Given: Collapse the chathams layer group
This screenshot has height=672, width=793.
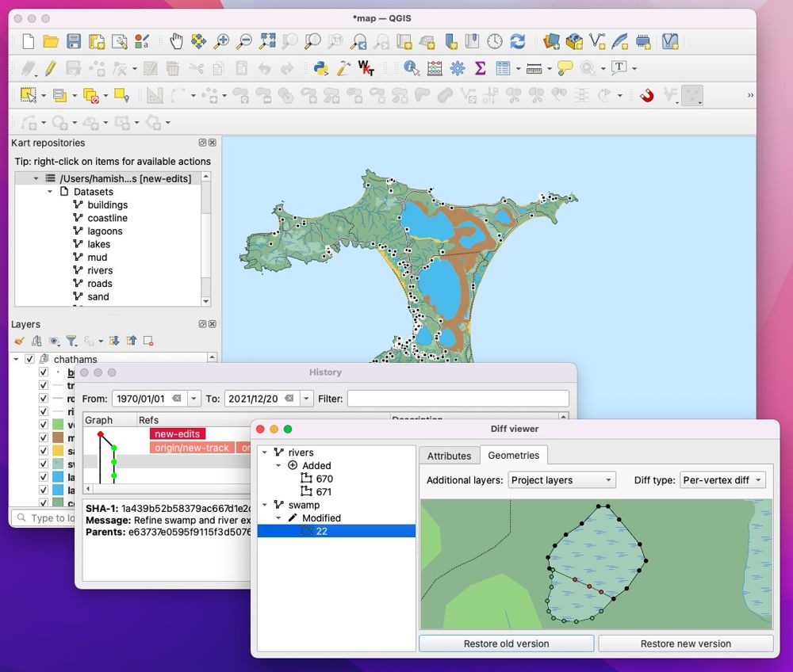Looking at the screenshot, I should [16, 359].
